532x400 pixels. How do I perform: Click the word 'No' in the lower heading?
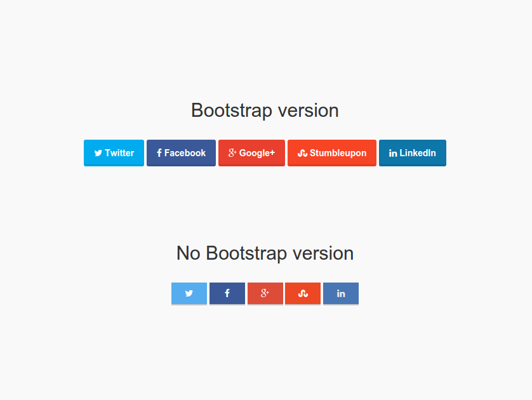(x=188, y=253)
